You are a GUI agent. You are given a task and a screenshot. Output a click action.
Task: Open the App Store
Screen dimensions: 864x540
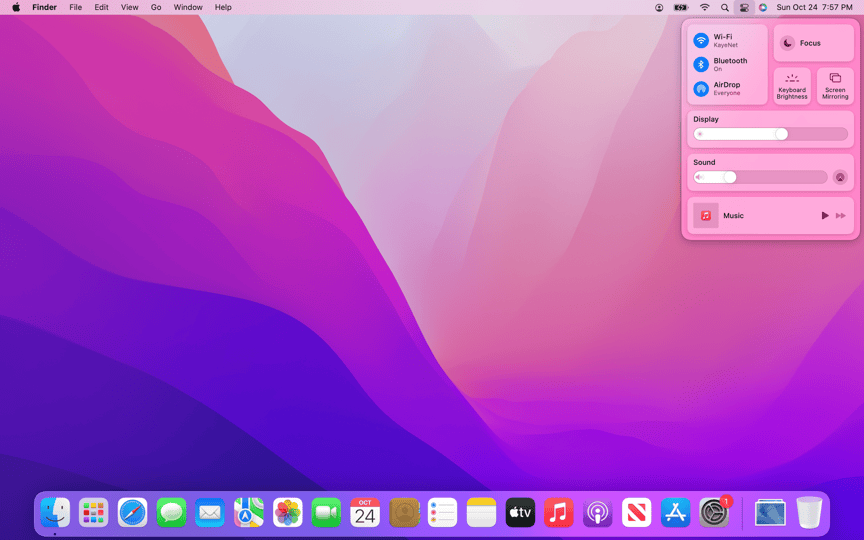coord(675,512)
